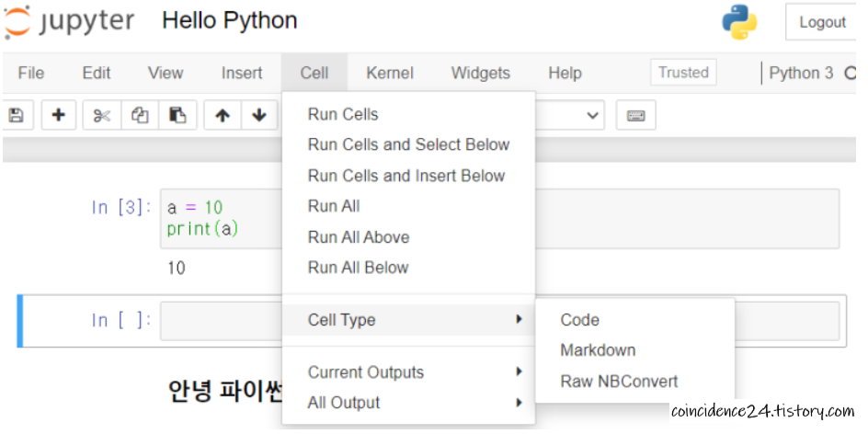Image resolution: width=868 pixels, height=434 pixels.
Task: Click into the empty In [ ] cell
Action: (499, 321)
